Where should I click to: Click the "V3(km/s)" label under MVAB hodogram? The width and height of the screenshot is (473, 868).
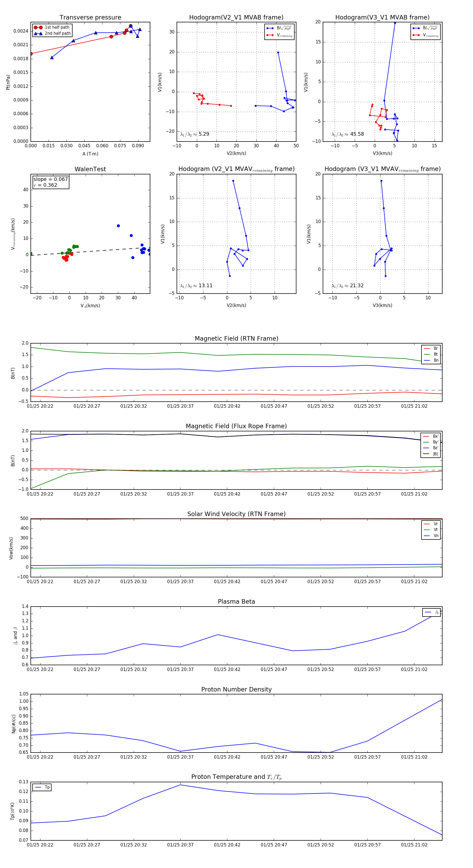tap(382, 153)
